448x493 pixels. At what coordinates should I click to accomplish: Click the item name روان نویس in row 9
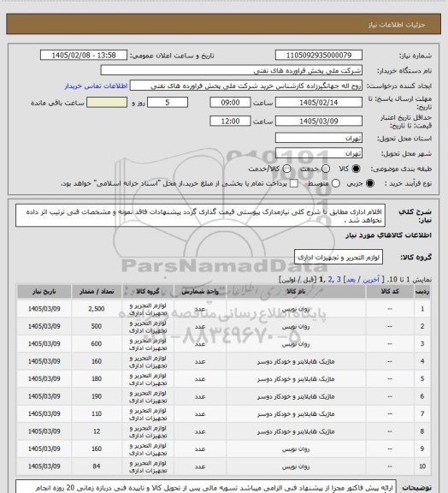tap(296, 449)
